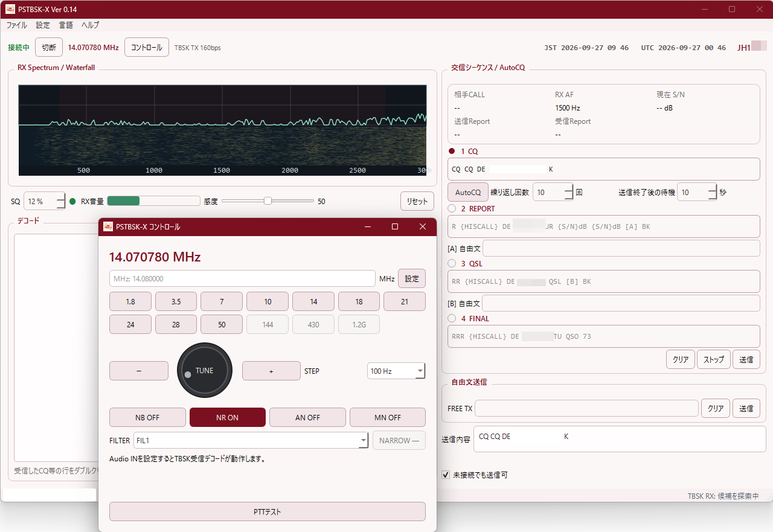Image resolution: width=773 pixels, height=532 pixels.
Task: Toggle AN OFF auto notch
Action: pyautogui.click(x=307, y=417)
